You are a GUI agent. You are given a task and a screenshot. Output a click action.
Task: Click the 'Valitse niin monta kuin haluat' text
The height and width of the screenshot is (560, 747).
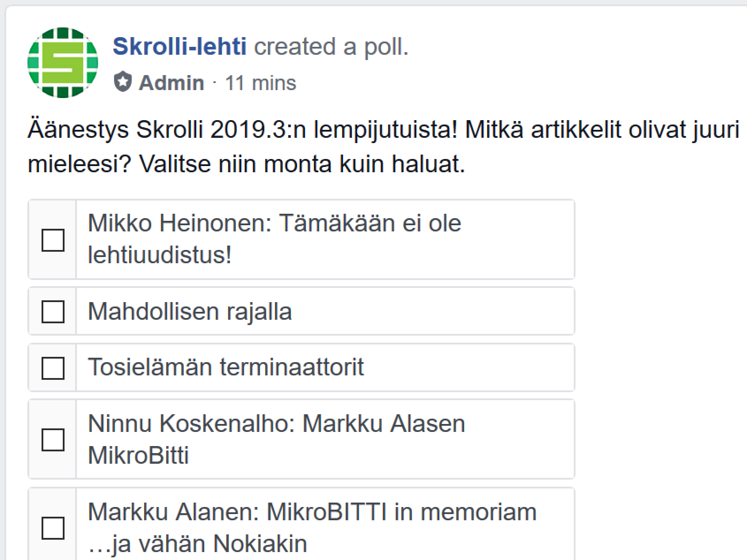302,164
